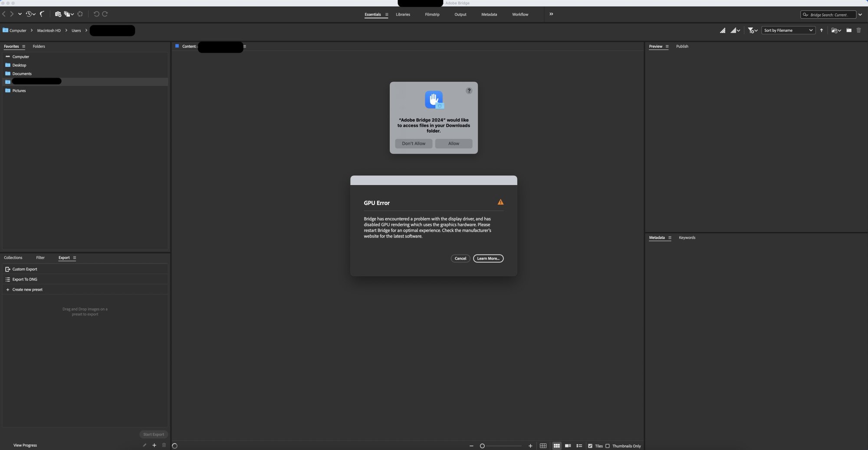Viewport: 868px width, 450px height.
Task: Expand the chevron after Users in path
Action: [x=86, y=30]
